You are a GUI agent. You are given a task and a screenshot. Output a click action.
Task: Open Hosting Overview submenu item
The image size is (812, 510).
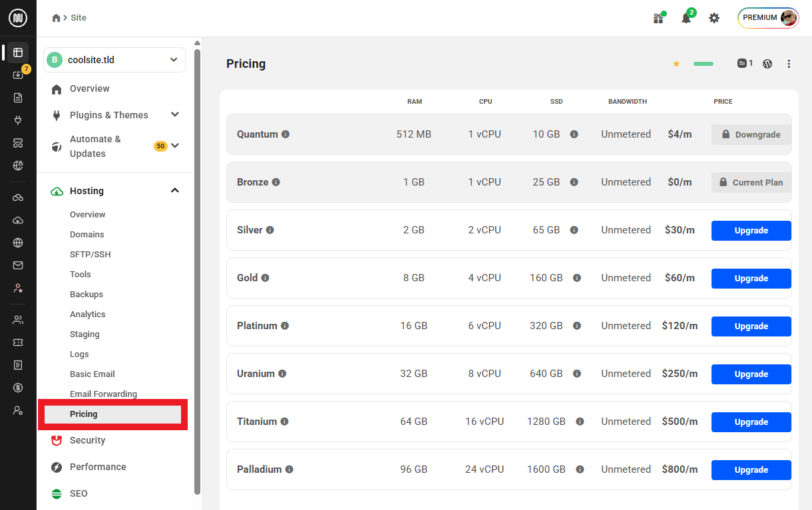click(x=88, y=215)
